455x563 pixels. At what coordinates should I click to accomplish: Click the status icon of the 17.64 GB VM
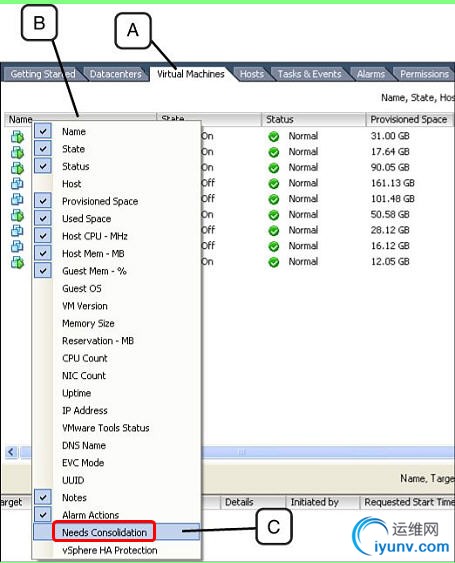coord(274,152)
